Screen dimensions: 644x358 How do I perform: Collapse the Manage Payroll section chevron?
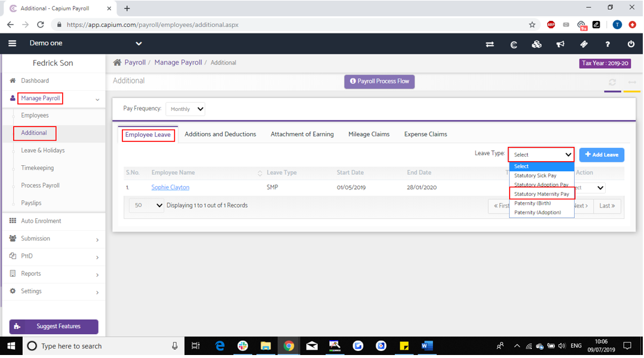[x=97, y=99]
